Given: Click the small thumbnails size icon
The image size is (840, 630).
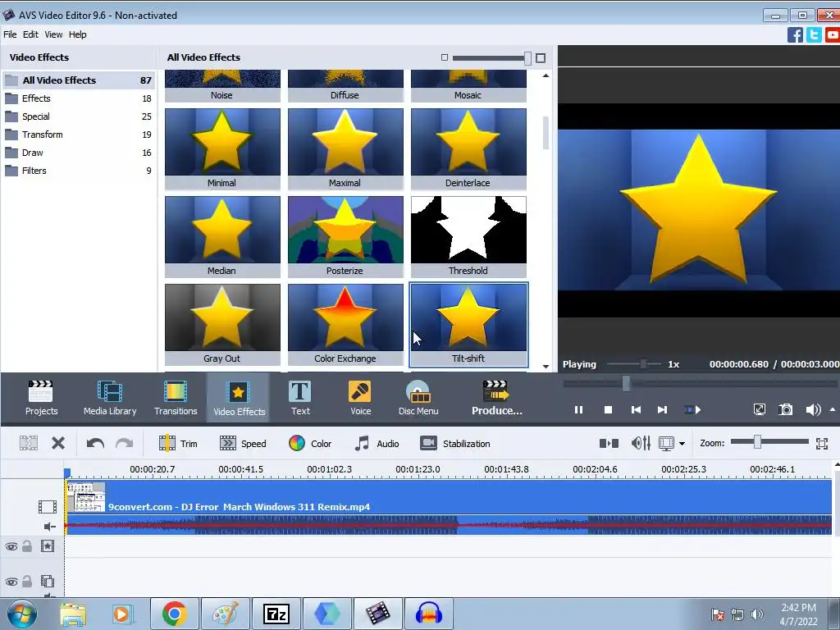Looking at the screenshot, I should (444, 57).
